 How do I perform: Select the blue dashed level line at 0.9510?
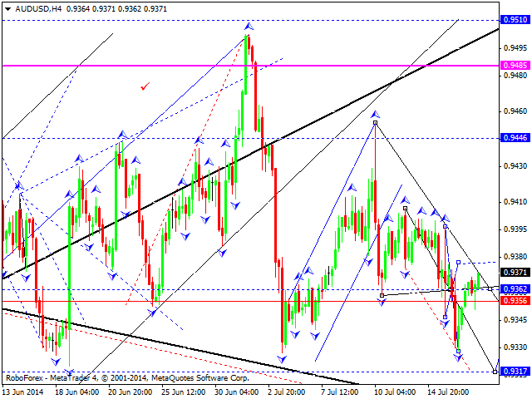pos(250,20)
